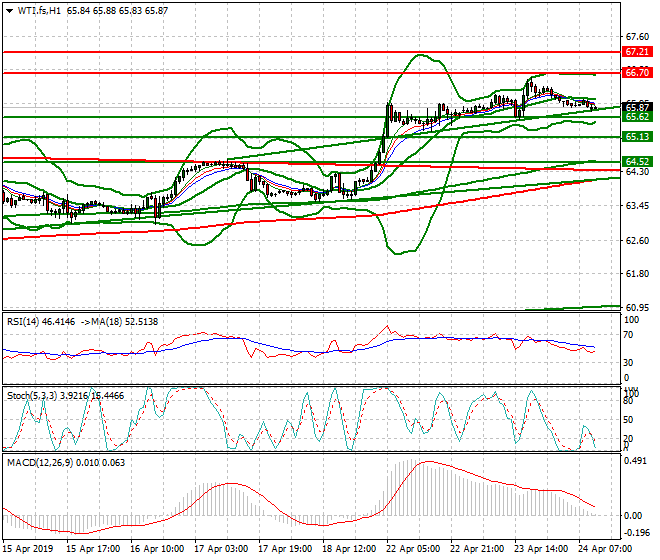Image resolution: width=660 pixels, height=560 pixels.
Task: Click the RSI 70 level value
Action: [628, 335]
